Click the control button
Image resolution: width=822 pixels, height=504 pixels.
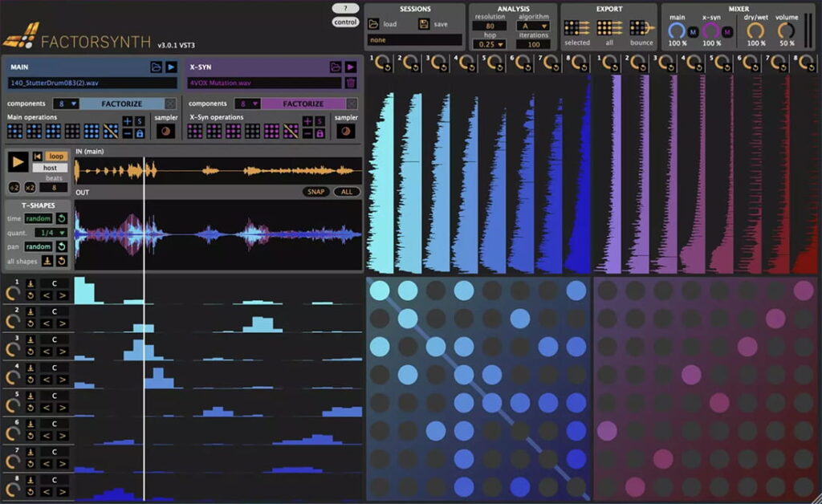click(345, 22)
